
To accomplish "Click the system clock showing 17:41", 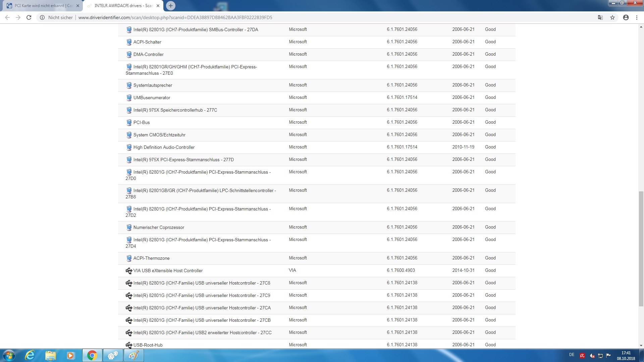I will click(626, 355).
